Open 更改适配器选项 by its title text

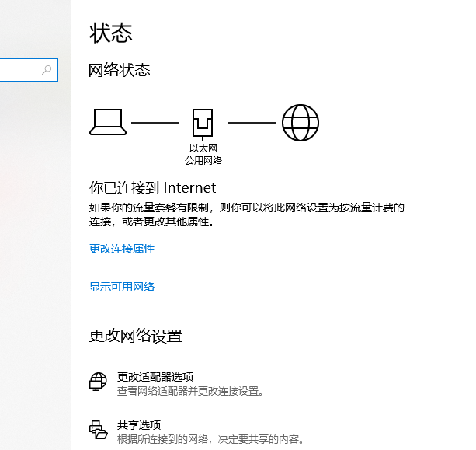pos(155,376)
